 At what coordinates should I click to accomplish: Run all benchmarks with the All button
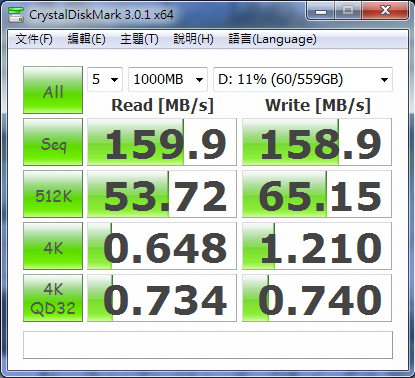53,90
